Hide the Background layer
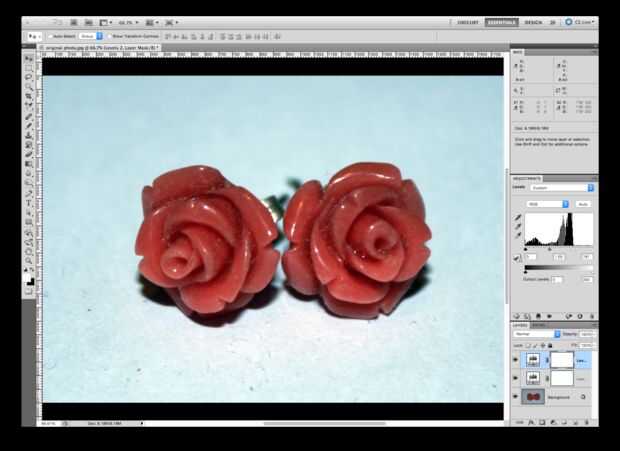 [515, 396]
